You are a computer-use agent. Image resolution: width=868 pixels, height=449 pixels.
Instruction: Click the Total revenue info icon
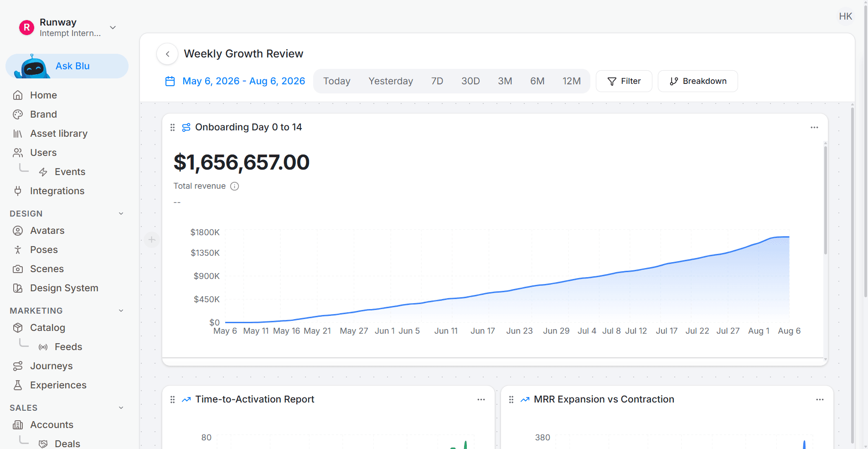click(x=234, y=186)
